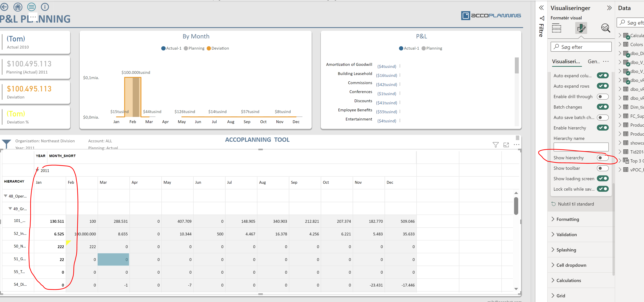Open the visual's filter icon
The image size is (644, 302).
pos(495,145)
